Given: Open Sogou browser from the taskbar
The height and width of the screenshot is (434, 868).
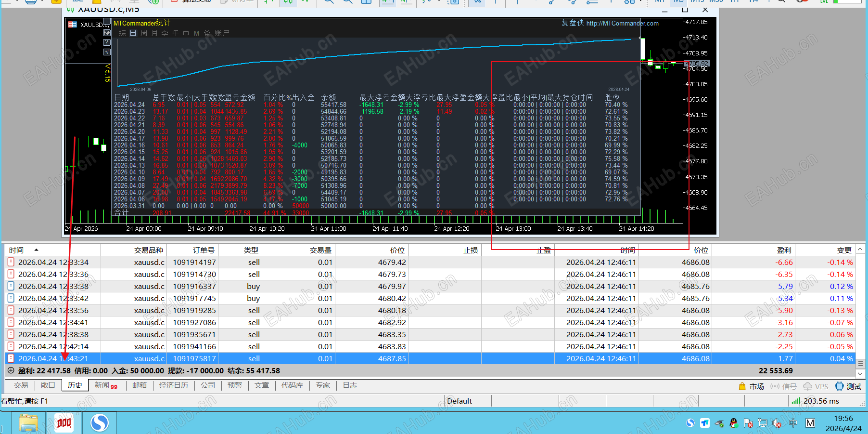Looking at the screenshot, I should tap(100, 423).
